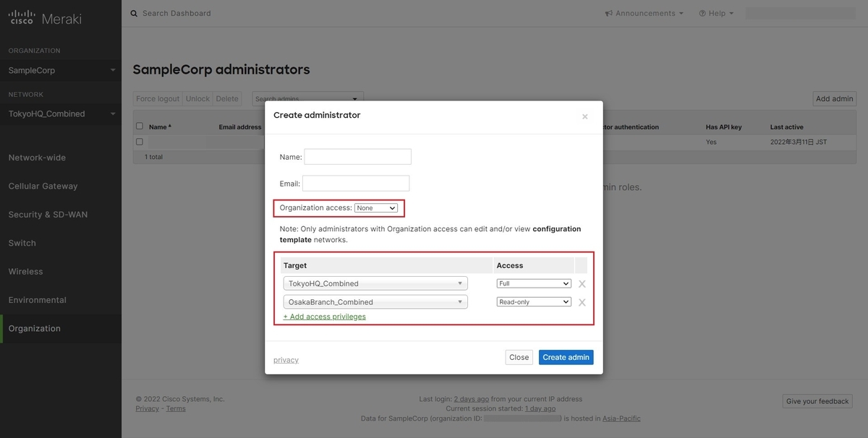Viewport: 868px width, 438px height.
Task: Open the privacy link in dialog
Action: pos(286,360)
